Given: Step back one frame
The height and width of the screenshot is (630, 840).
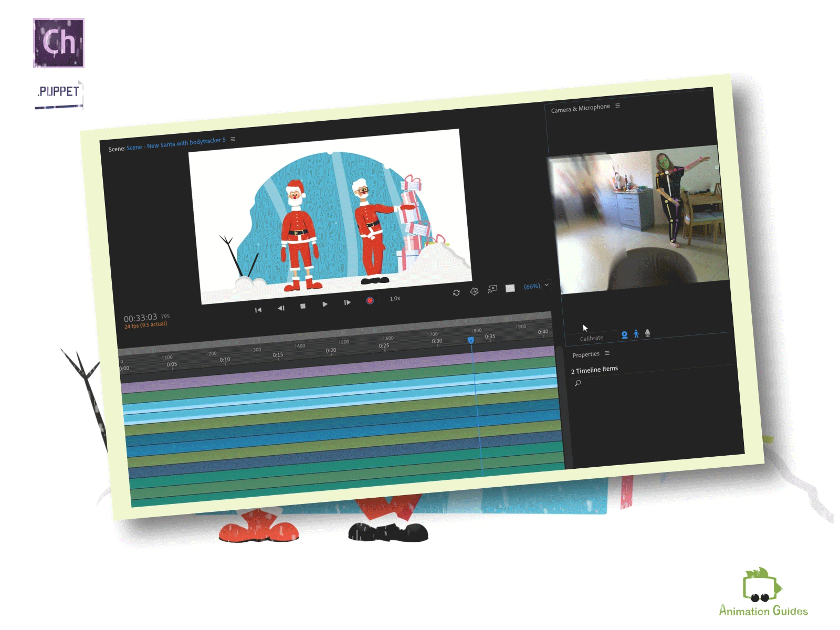Looking at the screenshot, I should 281,308.
